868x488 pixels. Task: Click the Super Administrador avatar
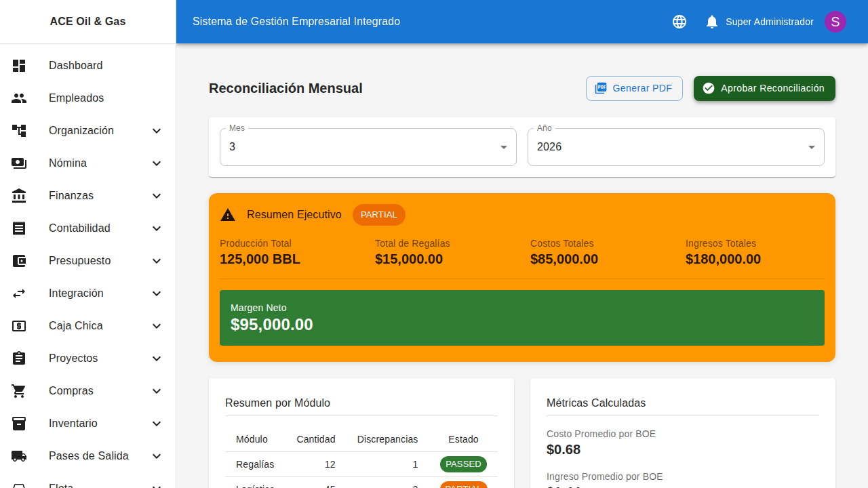coord(835,21)
